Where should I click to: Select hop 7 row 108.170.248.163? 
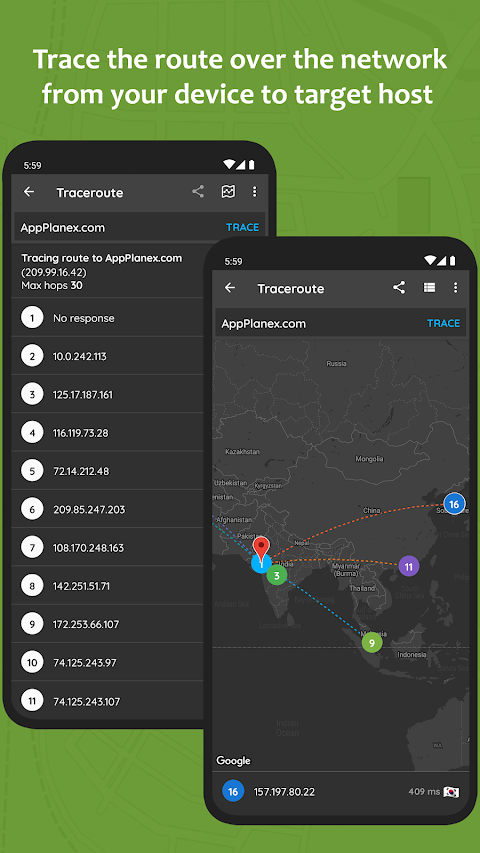(x=108, y=548)
